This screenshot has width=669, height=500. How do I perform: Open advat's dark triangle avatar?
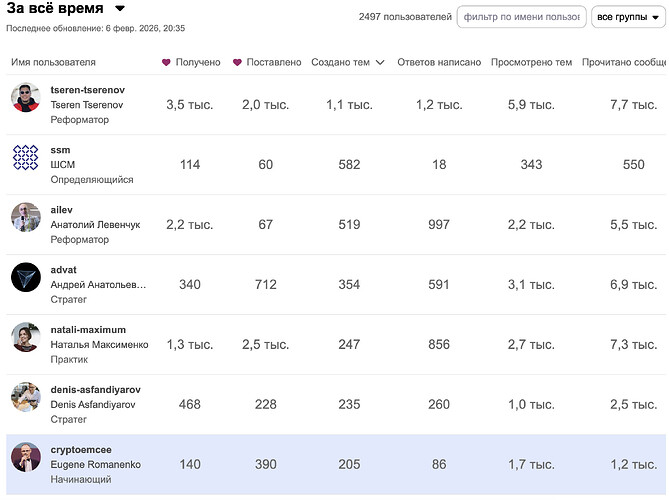click(25, 277)
